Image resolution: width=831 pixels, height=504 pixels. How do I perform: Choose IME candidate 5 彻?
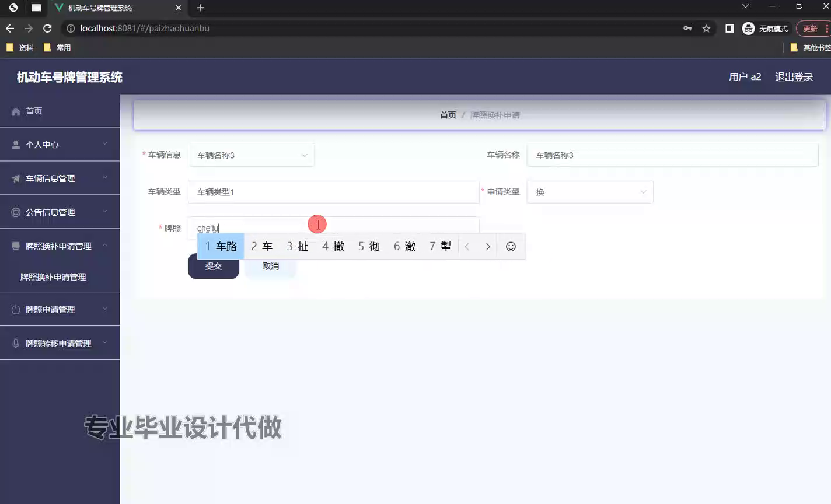click(x=369, y=246)
